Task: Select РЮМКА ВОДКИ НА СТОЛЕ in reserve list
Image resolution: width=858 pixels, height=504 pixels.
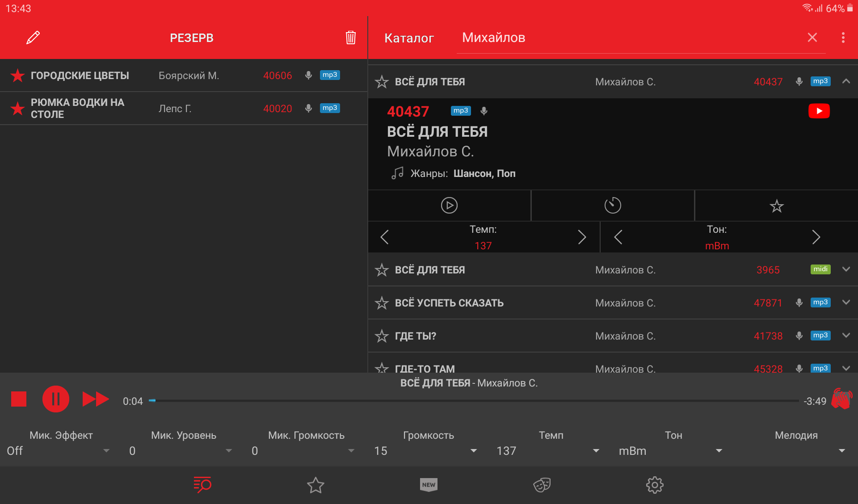Action: (184, 108)
